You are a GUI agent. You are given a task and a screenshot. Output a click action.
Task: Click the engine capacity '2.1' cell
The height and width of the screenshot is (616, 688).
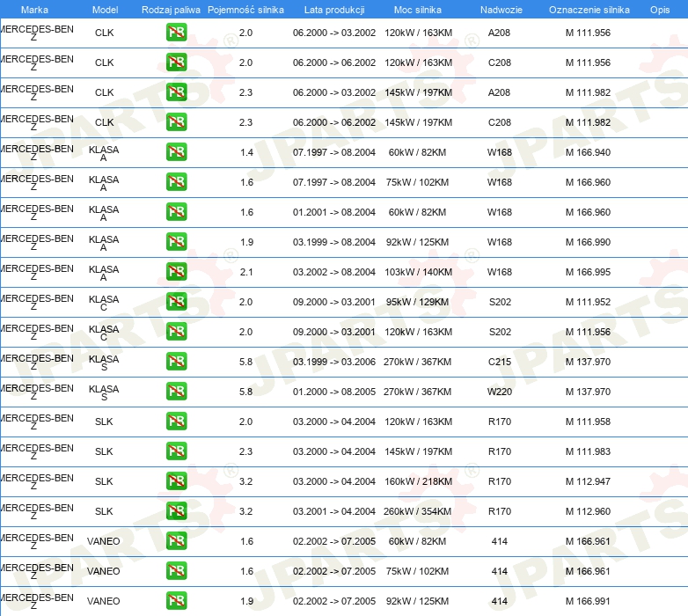tap(246, 272)
